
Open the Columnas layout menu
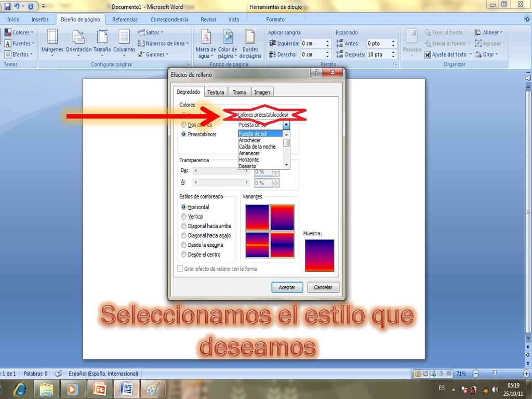point(124,43)
